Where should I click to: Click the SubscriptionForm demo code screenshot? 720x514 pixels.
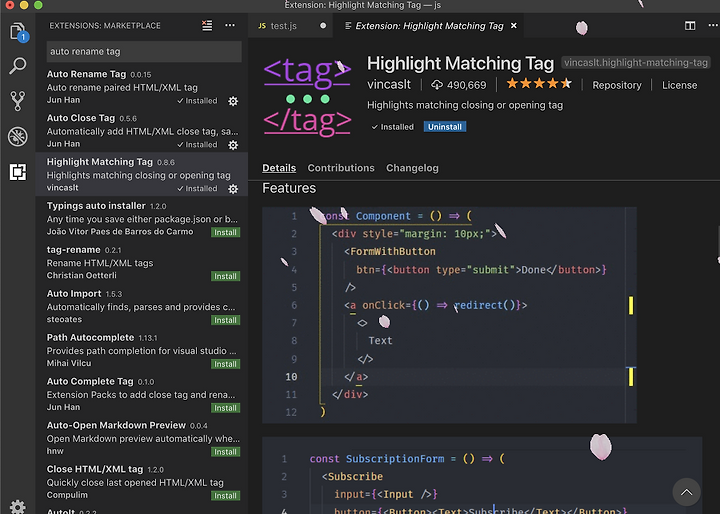pyautogui.click(x=482, y=475)
